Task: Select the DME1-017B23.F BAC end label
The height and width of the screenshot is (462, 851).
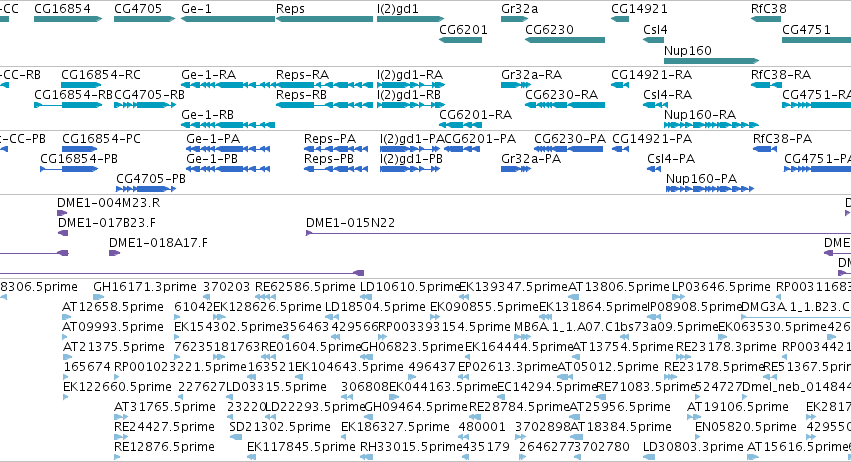Action: click(x=107, y=223)
